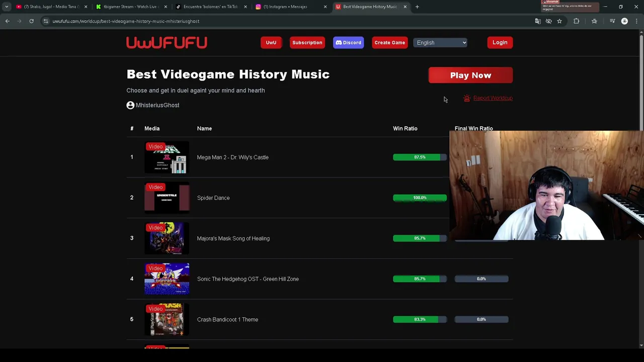Open the Green Hill Zone video thumbnail
The image size is (644, 362).
tap(167, 279)
